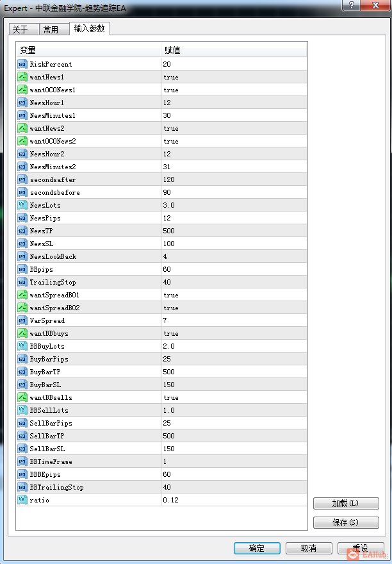The image size is (392, 564).
Task: Click the integer icon beside NewsTP
Action: click(22, 231)
